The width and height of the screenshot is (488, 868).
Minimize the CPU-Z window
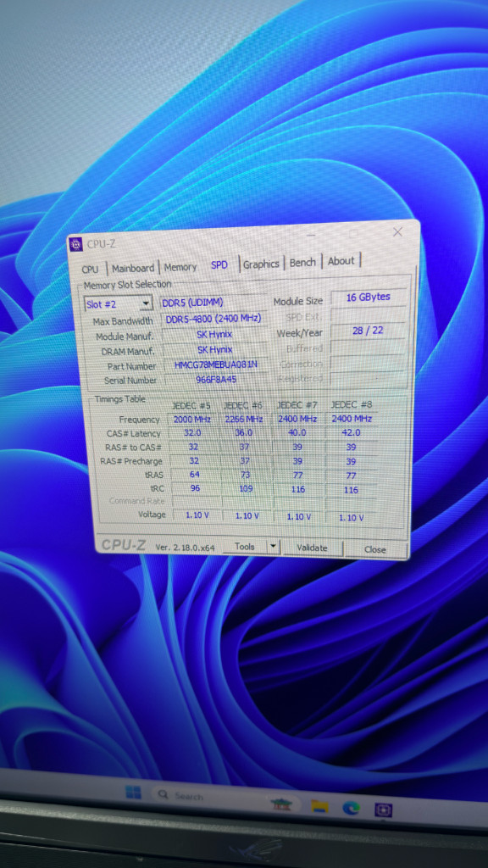click(312, 236)
